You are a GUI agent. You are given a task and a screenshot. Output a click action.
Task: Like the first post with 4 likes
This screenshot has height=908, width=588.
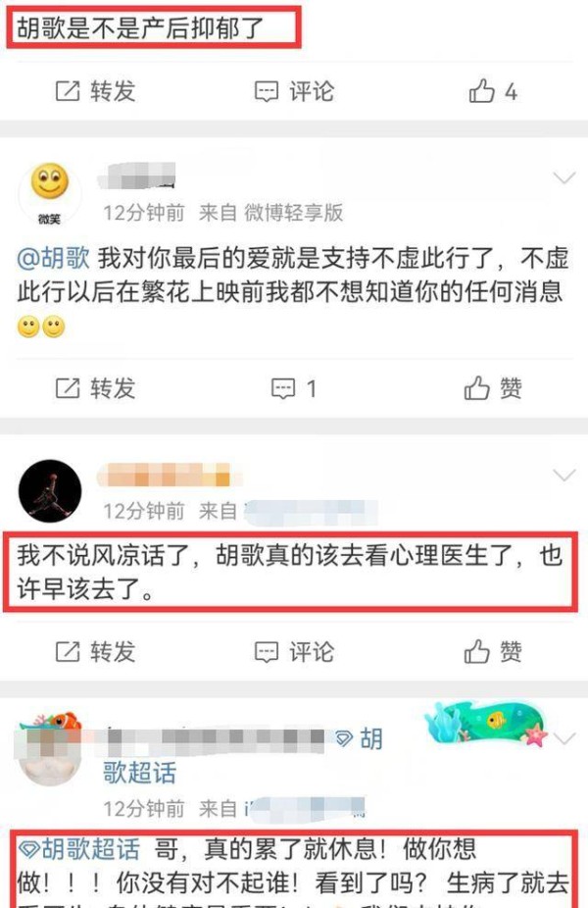point(493,91)
